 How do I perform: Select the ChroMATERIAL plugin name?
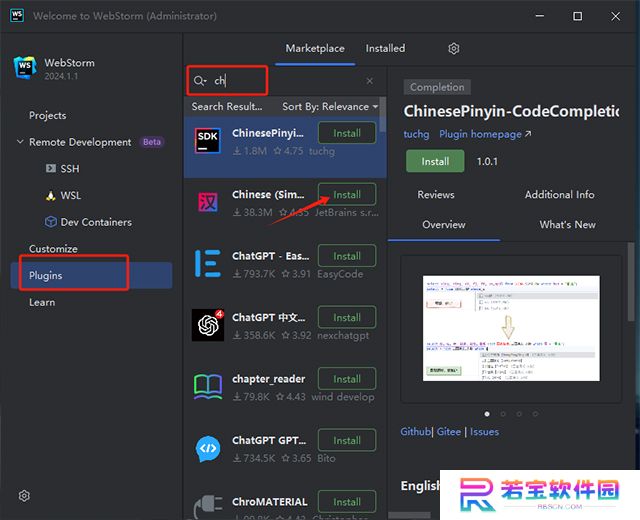pos(269,502)
